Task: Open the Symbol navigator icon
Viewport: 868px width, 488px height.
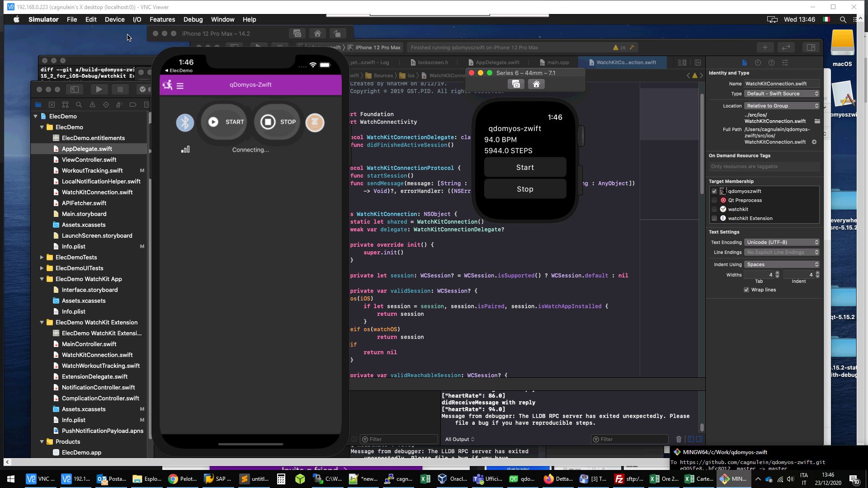Action: [x=65, y=104]
